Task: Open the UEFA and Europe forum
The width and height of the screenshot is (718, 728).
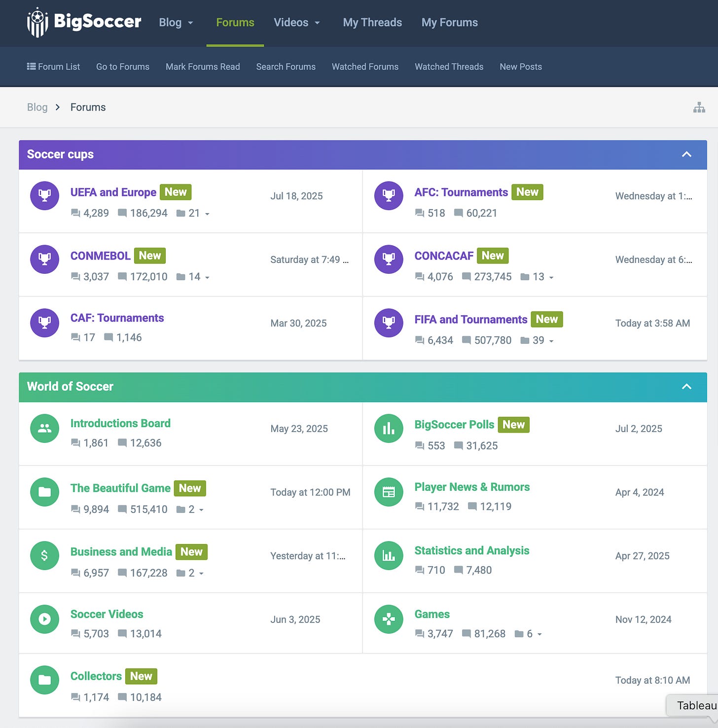Action: [113, 192]
